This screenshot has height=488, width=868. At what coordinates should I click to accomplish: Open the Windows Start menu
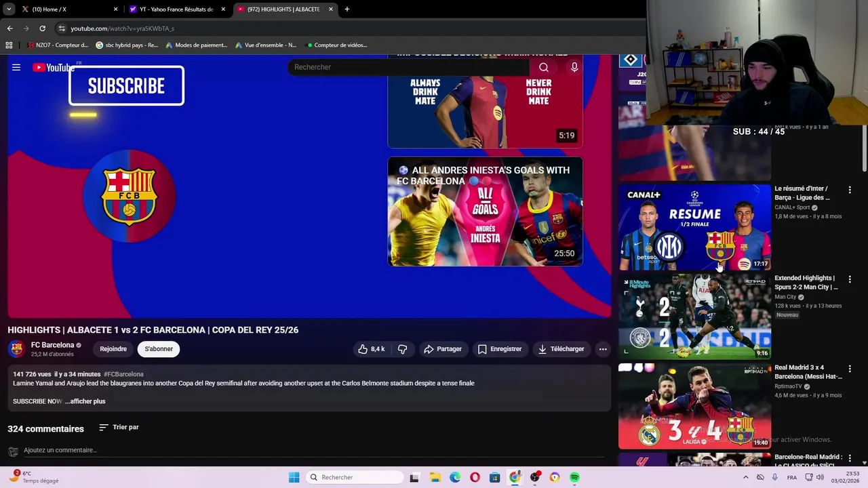(294, 477)
